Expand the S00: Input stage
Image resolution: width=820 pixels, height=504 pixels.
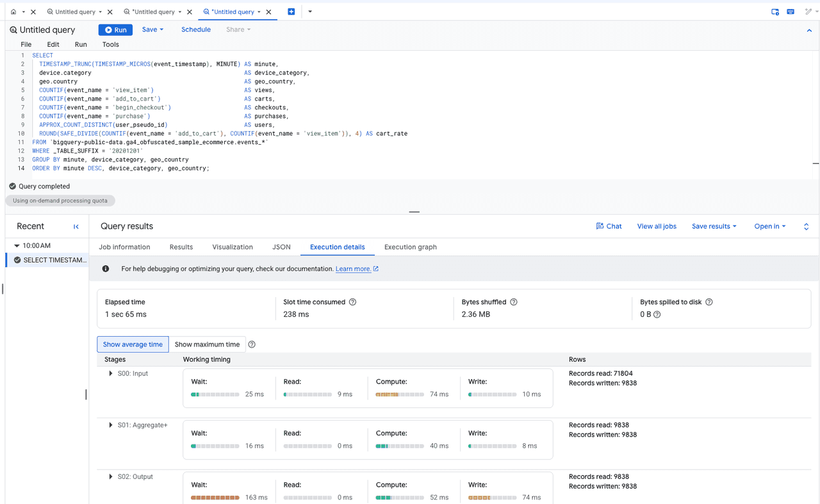111,373
